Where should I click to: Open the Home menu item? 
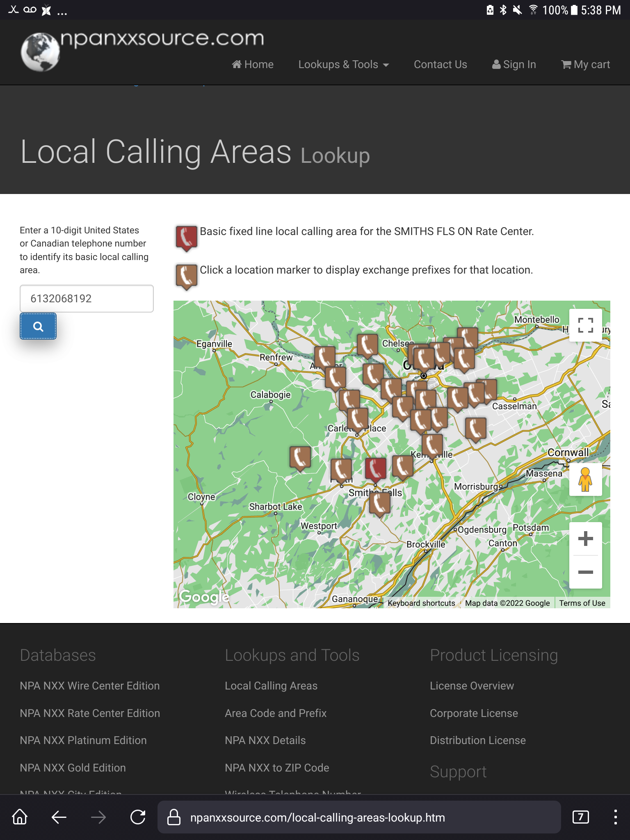253,64
